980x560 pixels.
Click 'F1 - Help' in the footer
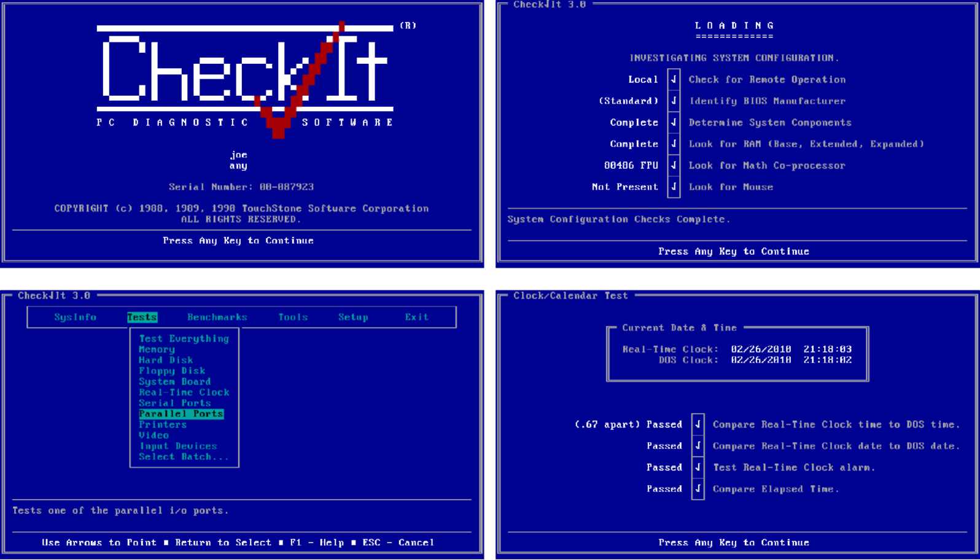pyautogui.click(x=317, y=543)
